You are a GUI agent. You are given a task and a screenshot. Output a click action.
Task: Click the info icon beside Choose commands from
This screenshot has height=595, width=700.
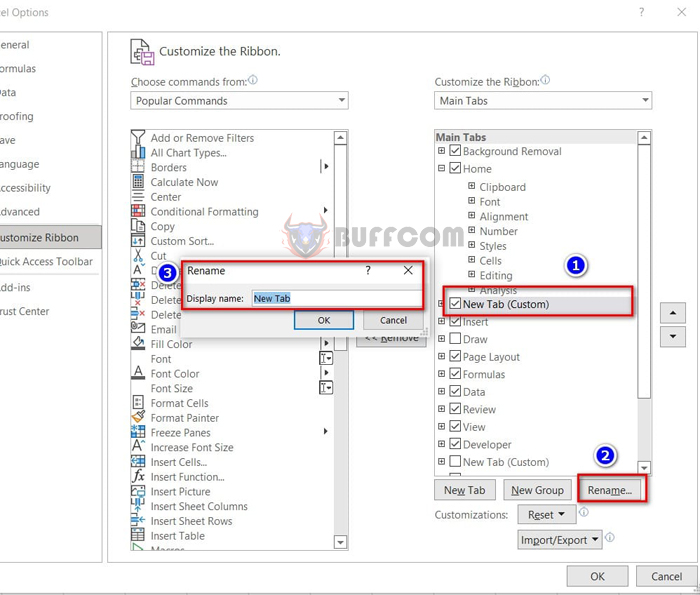pos(253,80)
